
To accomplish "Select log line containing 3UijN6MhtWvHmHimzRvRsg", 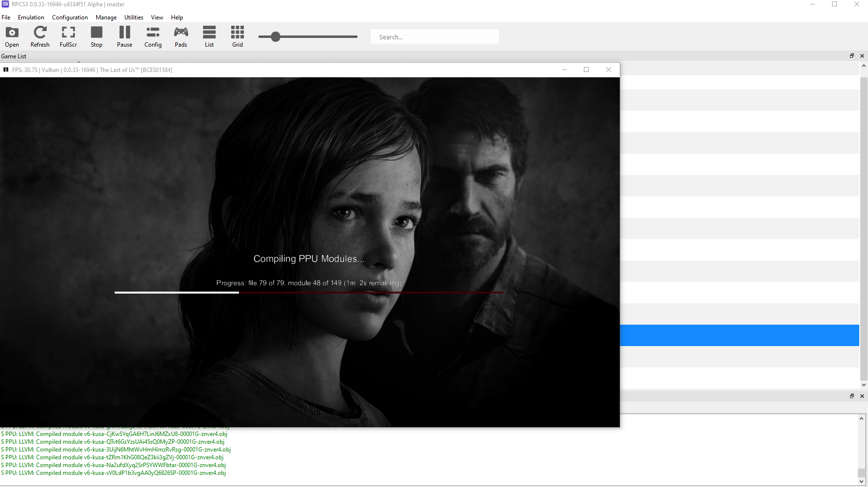I will pos(116,450).
